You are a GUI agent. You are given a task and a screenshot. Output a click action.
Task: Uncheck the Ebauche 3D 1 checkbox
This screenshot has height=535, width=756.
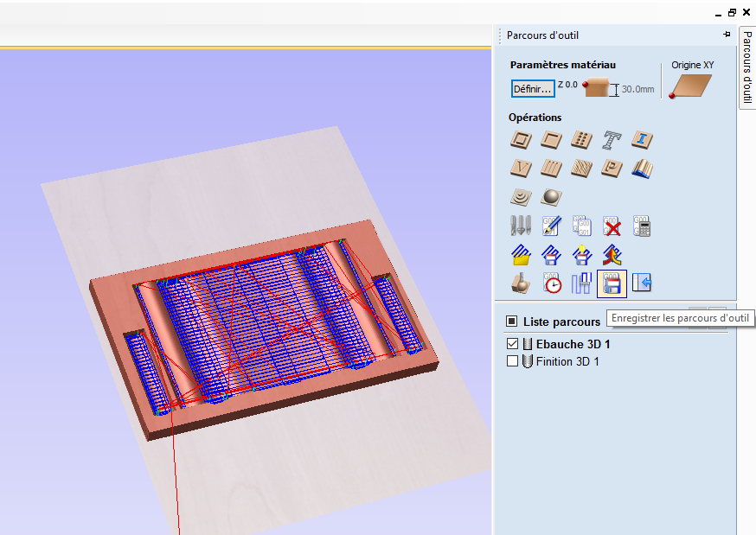[x=513, y=344]
